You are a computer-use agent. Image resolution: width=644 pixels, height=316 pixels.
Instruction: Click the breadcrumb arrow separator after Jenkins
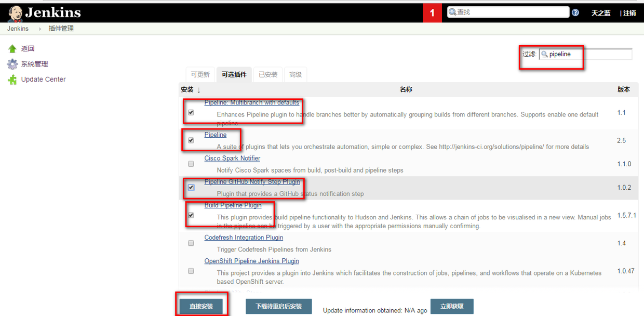tap(40, 29)
